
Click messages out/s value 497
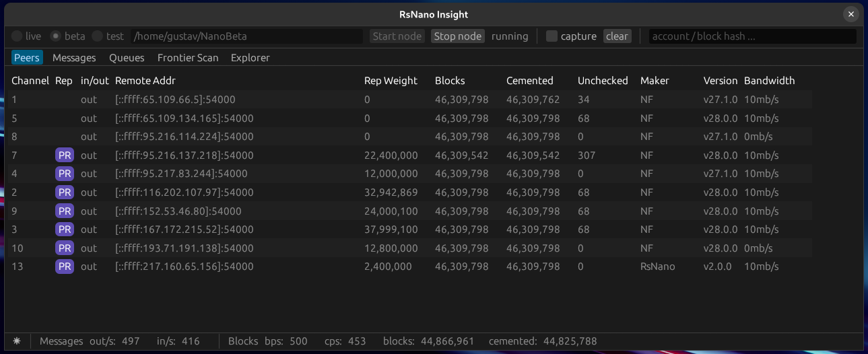click(x=131, y=341)
